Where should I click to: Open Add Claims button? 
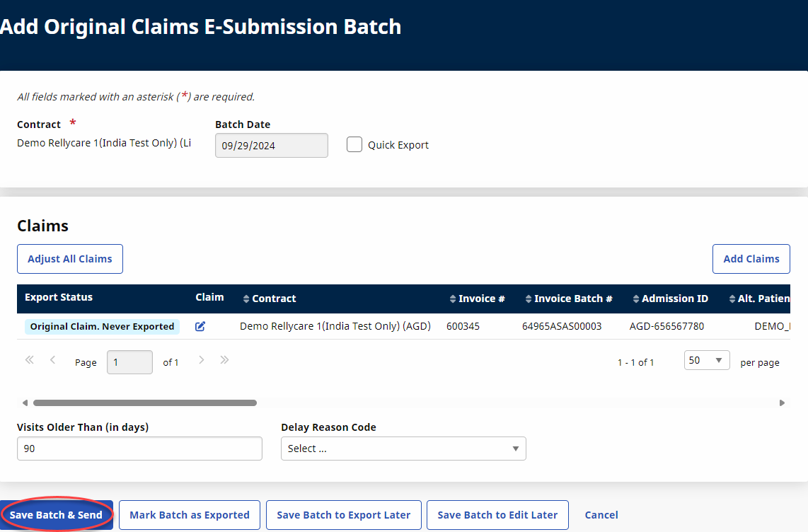click(751, 259)
